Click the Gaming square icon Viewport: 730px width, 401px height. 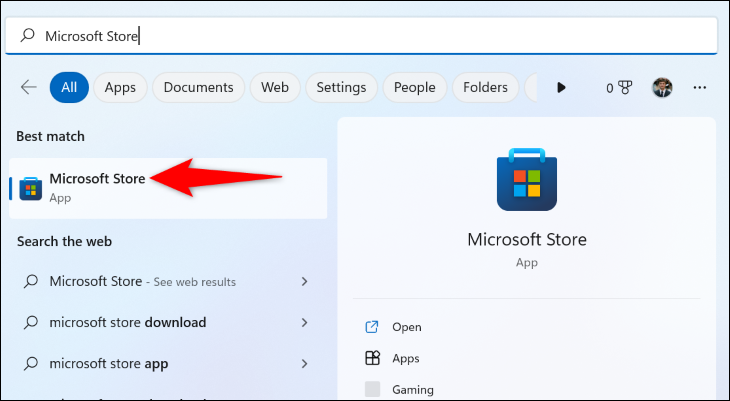tap(372, 389)
